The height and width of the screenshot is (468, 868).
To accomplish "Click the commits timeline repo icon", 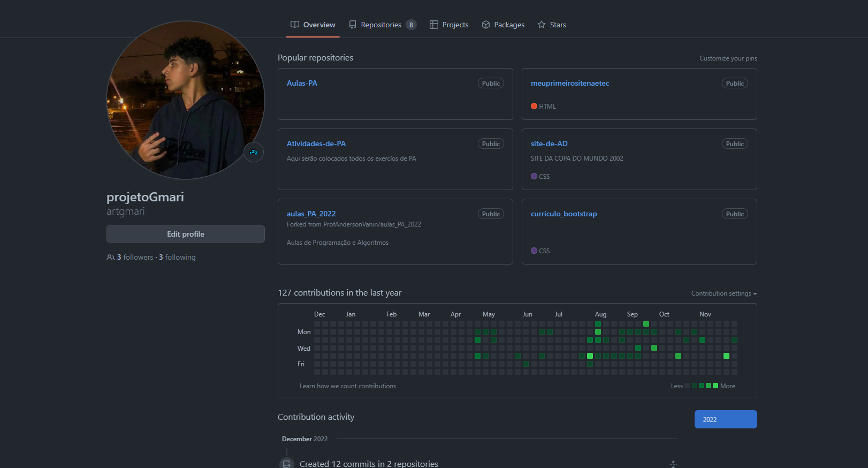I will coord(287,464).
